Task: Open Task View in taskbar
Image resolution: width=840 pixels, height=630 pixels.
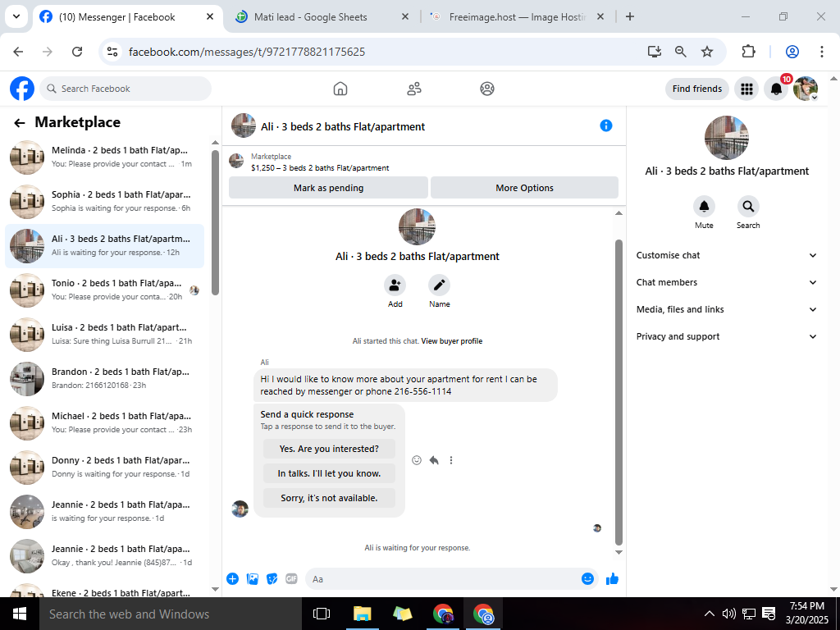Action: click(322, 614)
